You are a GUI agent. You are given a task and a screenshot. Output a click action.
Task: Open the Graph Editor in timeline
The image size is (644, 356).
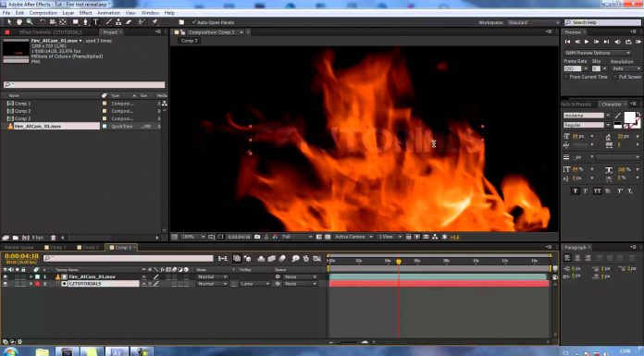317,258
